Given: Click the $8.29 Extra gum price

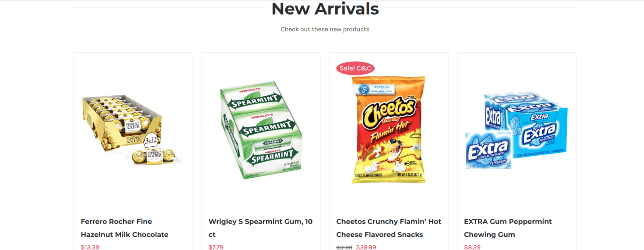Looking at the screenshot, I should [472, 247].
